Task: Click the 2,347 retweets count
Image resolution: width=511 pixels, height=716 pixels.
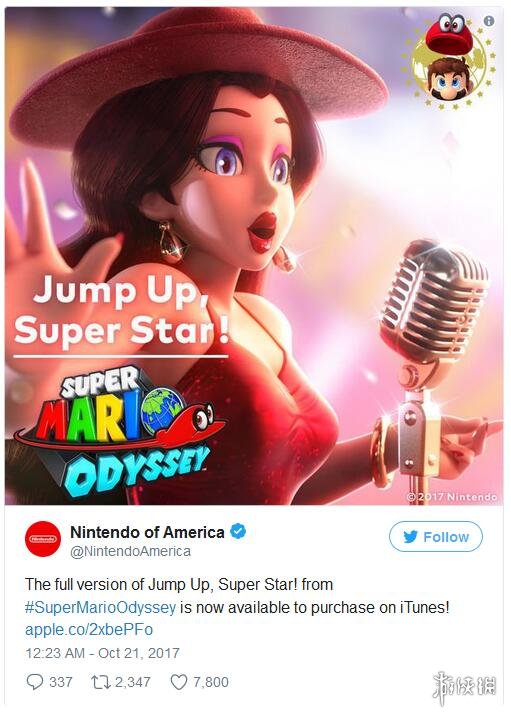Action: point(132,682)
